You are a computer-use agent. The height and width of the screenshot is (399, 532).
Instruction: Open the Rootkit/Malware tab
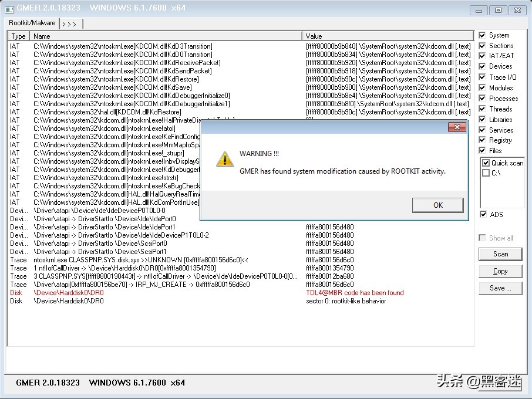pos(32,23)
